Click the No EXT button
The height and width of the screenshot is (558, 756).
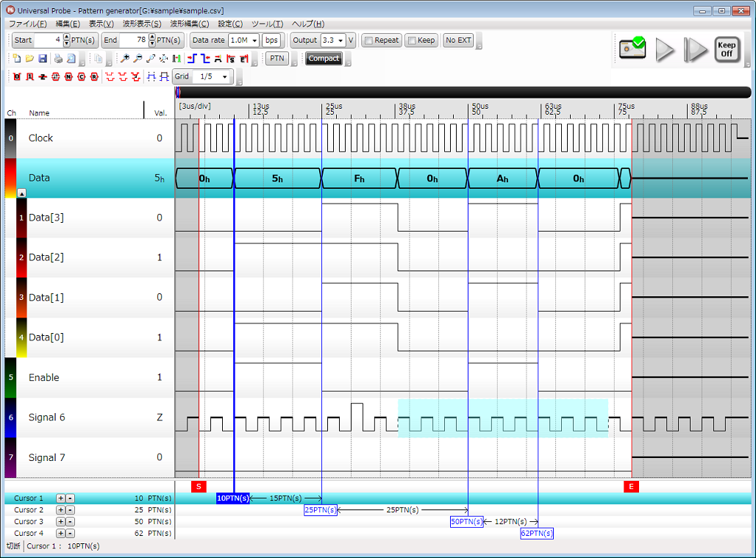[x=458, y=40]
